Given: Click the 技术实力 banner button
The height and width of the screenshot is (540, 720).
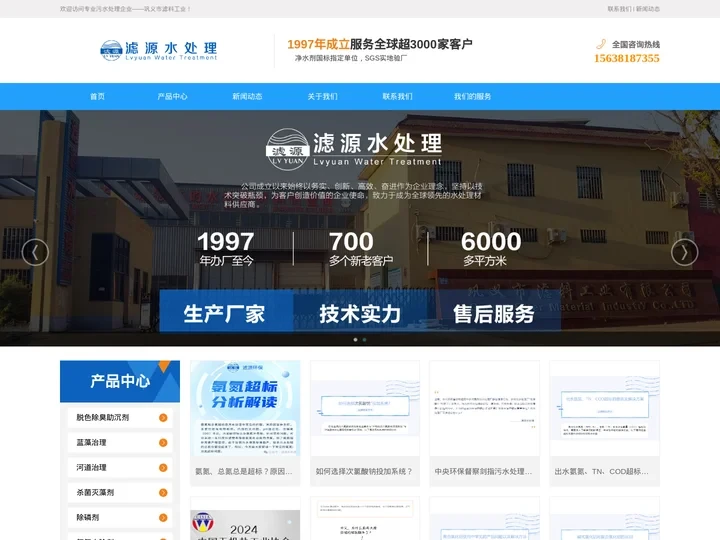Looking at the screenshot, I should 360,311.
